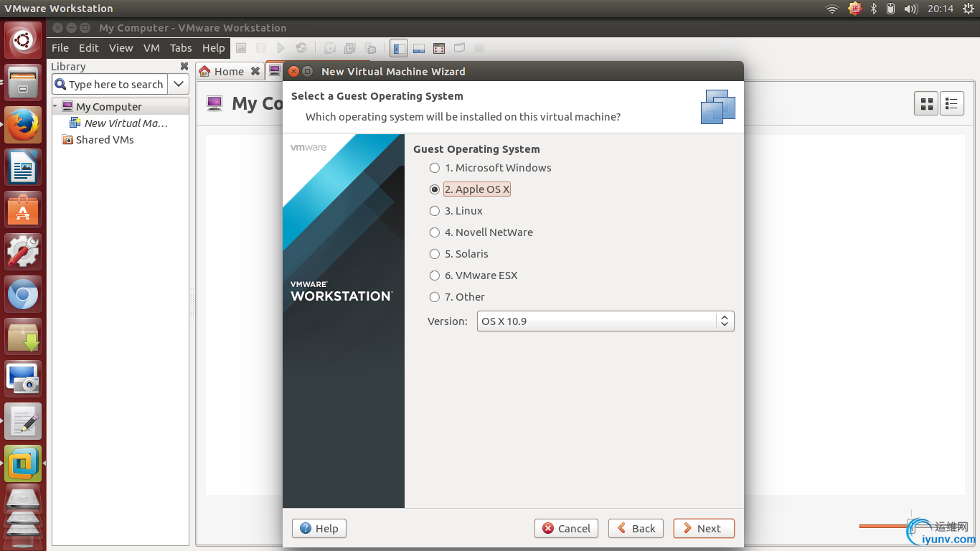Click the revert to snapshot toolbar icon
Viewport: 980px width, 551px height.
pyautogui.click(x=350, y=48)
